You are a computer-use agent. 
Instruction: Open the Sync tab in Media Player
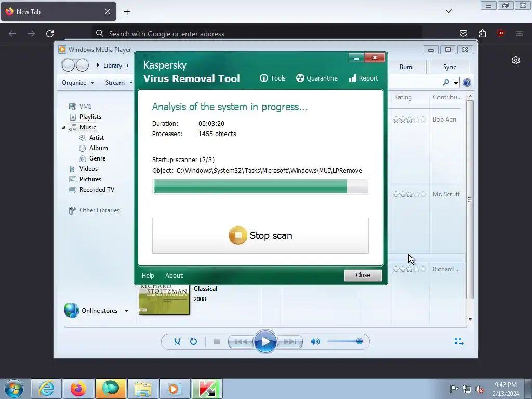click(x=449, y=67)
